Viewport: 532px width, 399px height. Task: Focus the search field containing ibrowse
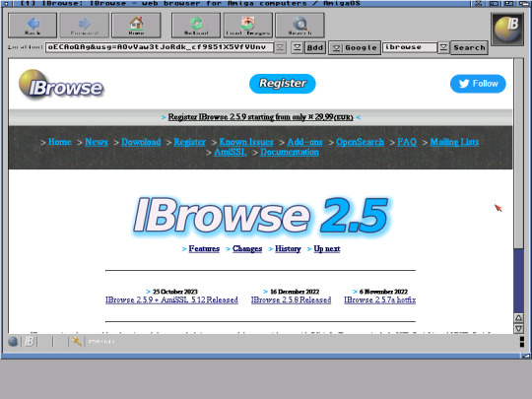click(x=410, y=47)
